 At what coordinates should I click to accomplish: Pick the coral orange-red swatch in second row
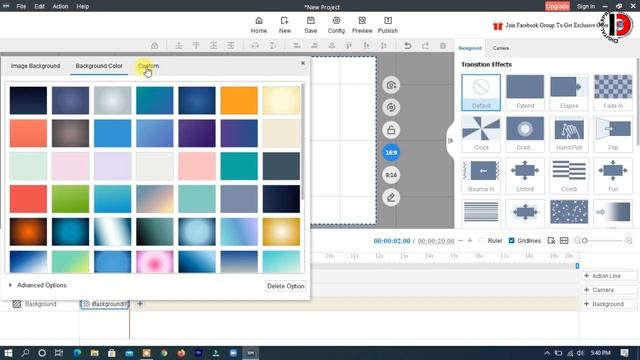click(28, 133)
